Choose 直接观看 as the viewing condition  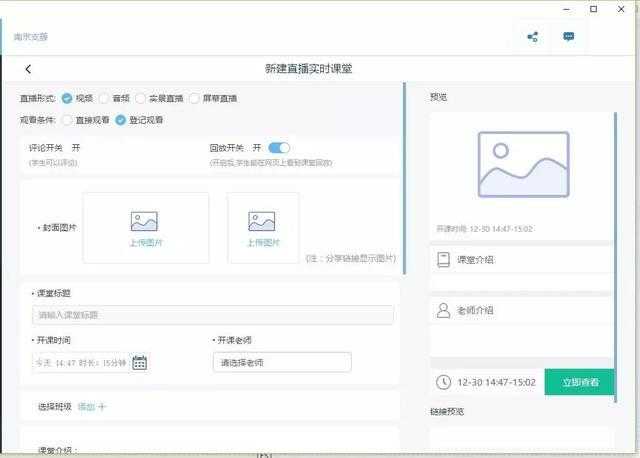click(x=67, y=120)
